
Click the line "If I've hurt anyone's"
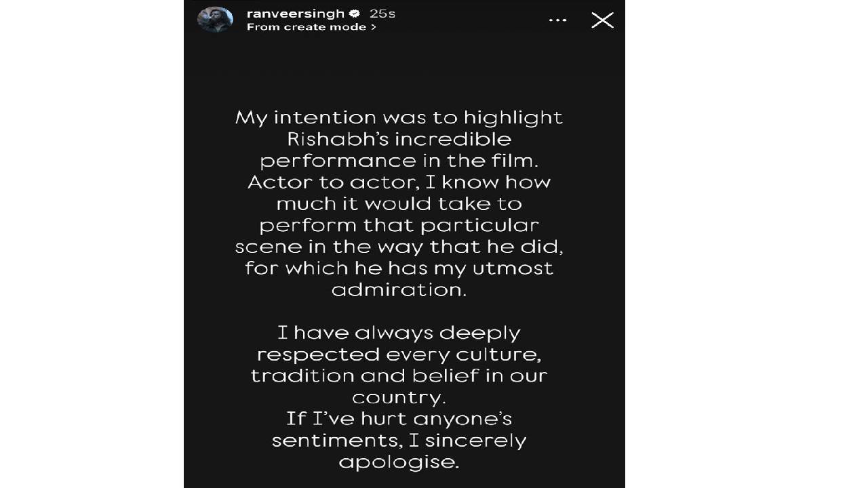click(399, 419)
